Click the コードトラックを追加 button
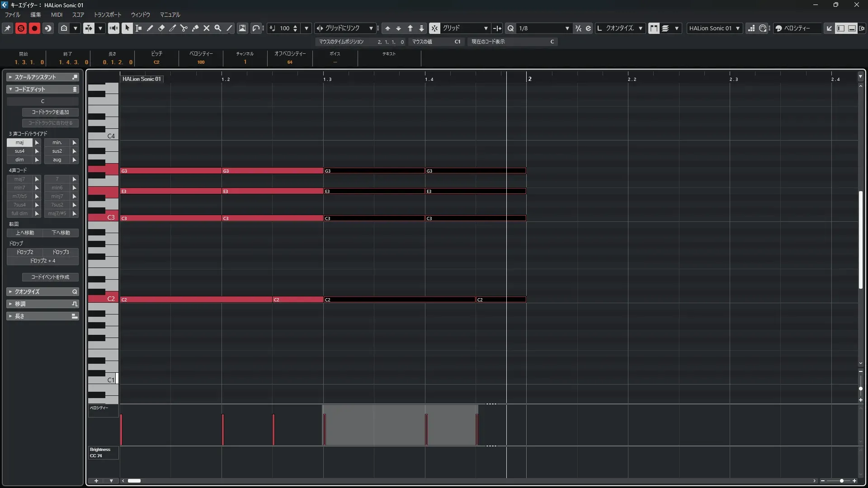This screenshot has height=488, width=868. click(x=50, y=112)
